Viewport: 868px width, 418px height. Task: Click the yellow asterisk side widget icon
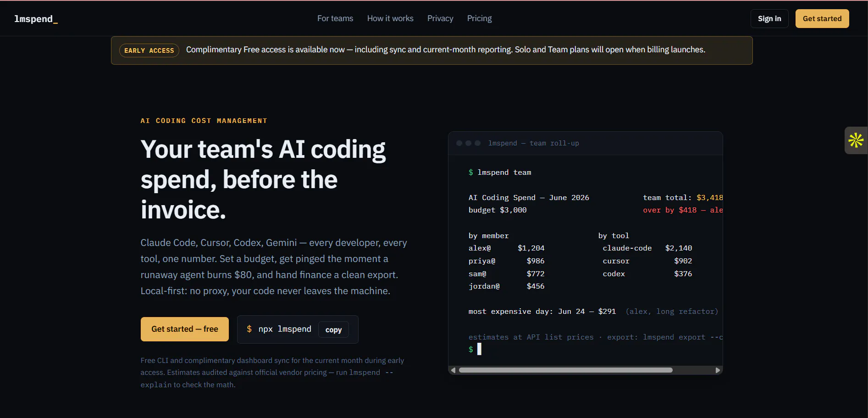(856, 140)
